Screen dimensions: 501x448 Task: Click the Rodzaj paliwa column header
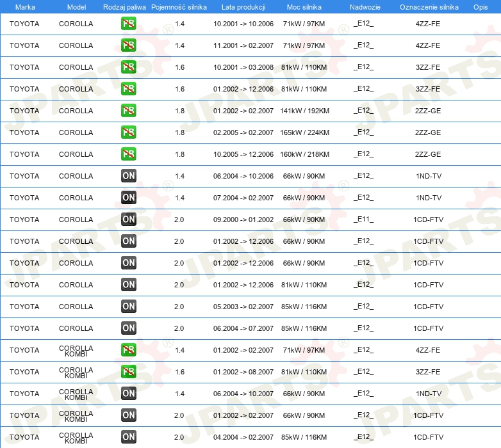[x=124, y=7]
